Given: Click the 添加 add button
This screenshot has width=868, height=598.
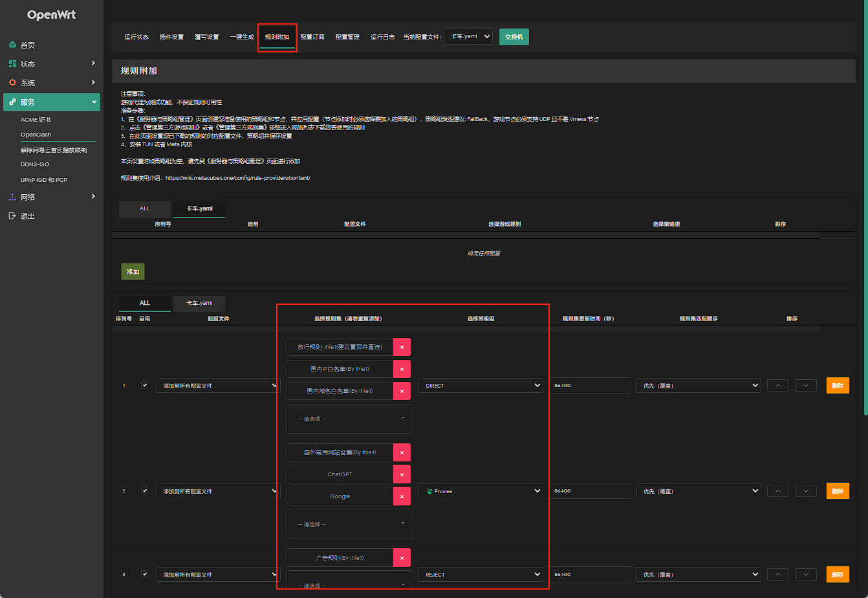Looking at the screenshot, I should pos(133,272).
